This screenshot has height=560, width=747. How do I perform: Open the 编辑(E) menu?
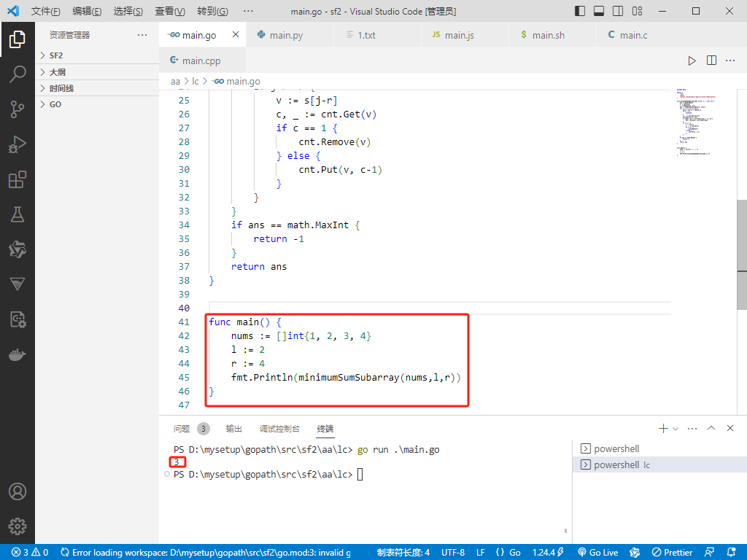[87, 11]
